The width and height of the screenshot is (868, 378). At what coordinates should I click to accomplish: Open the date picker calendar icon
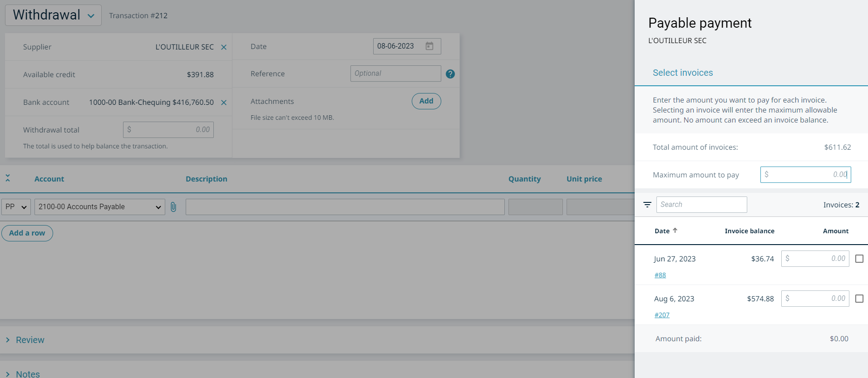point(429,46)
